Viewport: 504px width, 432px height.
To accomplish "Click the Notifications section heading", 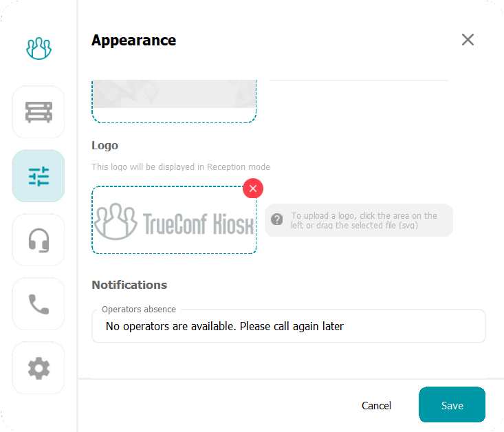I will [129, 285].
